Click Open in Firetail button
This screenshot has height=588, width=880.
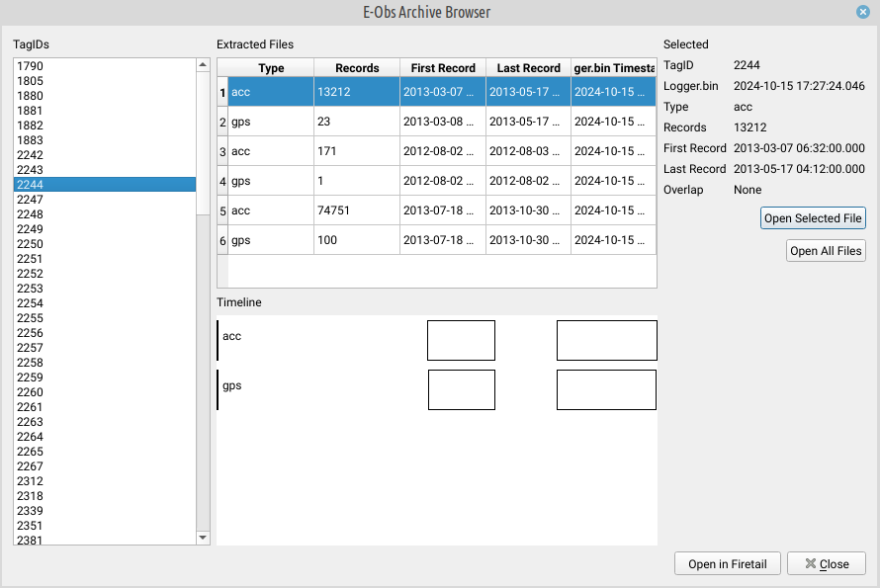pos(728,564)
